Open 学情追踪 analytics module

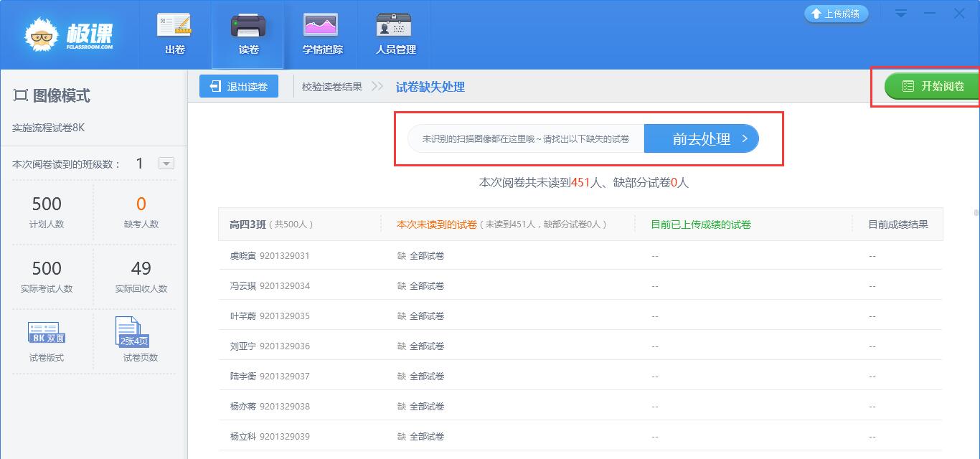coord(322,34)
